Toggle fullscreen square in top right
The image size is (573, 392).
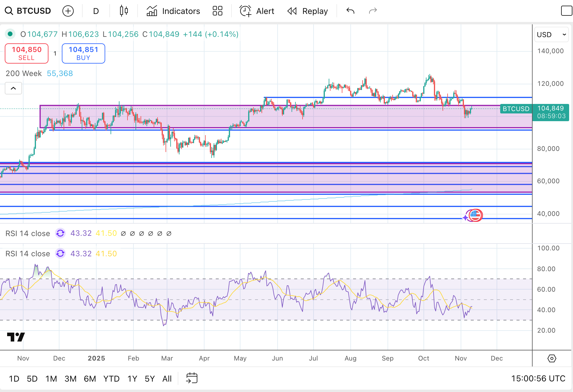566,11
